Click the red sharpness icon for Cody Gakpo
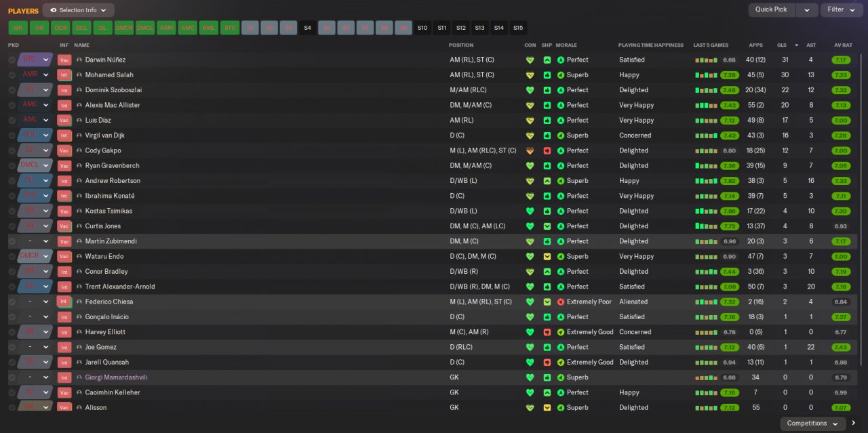This screenshot has height=433, width=868. coord(547,150)
